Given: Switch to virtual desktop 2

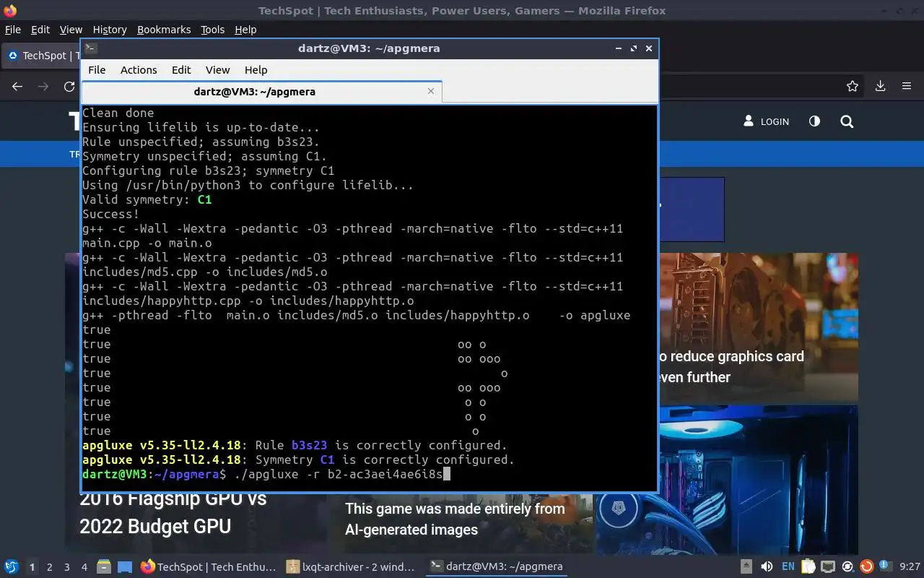Looking at the screenshot, I should (50, 567).
